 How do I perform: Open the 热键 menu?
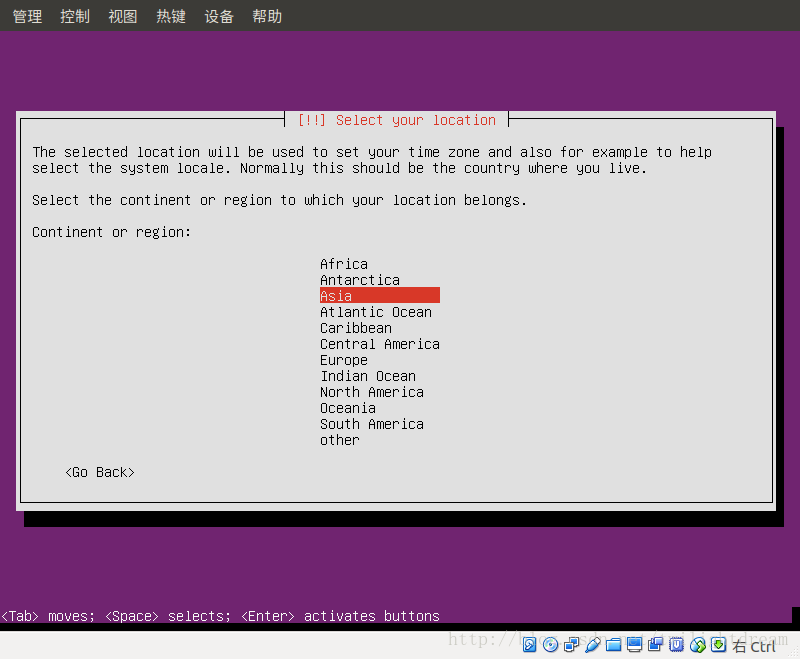pyautogui.click(x=170, y=15)
